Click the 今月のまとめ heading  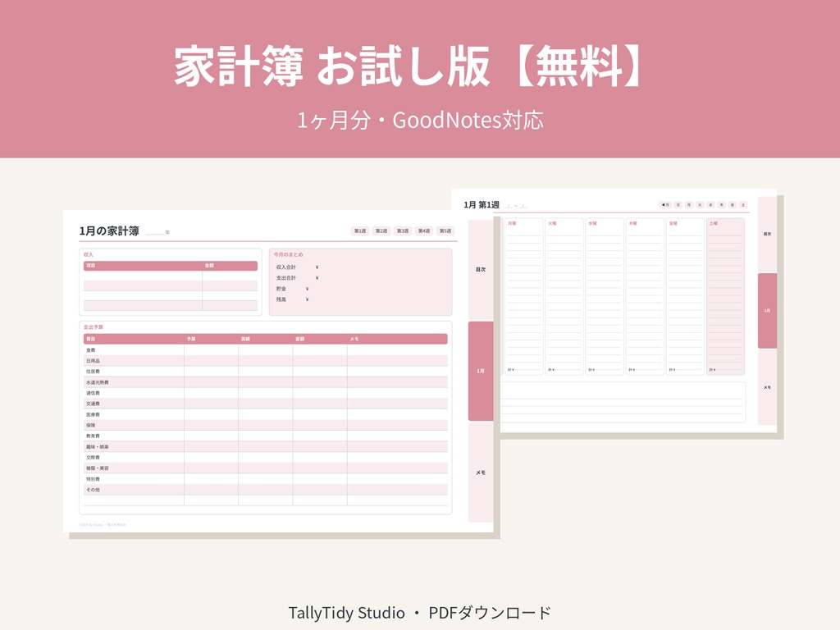[288, 254]
